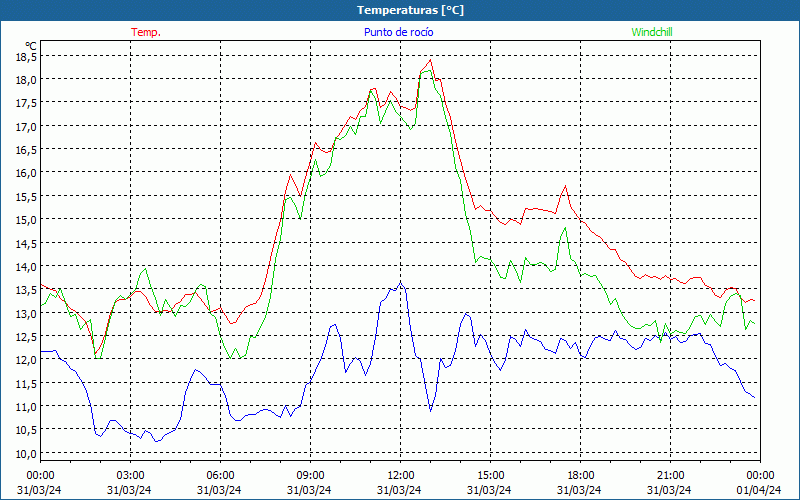Click the 06:00 time label on x-axis
Viewport: 800px width, 500px height.
tap(220, 476)
